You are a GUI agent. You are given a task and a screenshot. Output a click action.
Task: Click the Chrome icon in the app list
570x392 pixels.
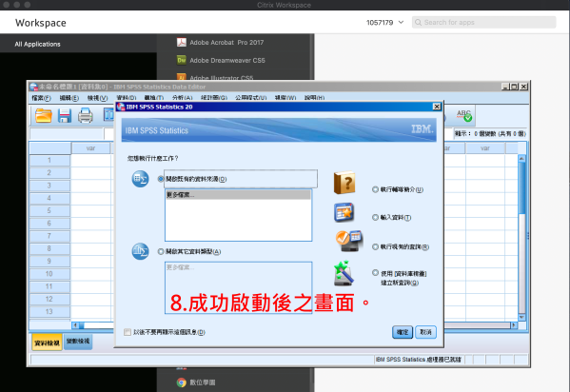click(182, 382)
